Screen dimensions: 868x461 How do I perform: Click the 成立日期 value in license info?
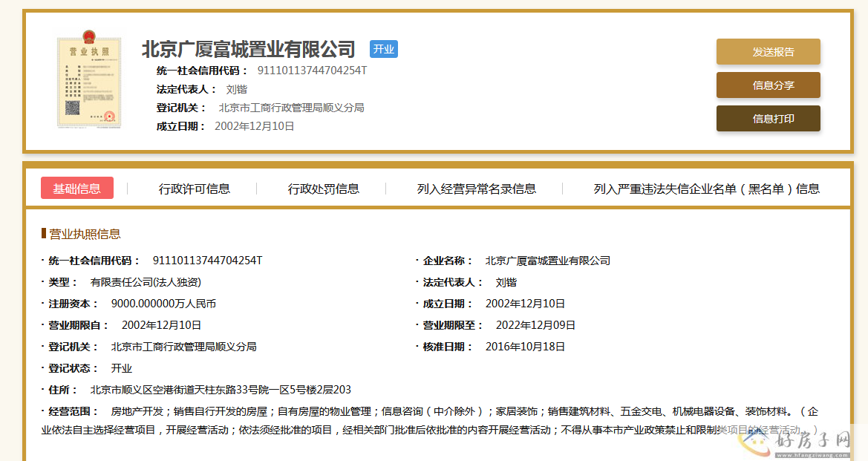pos(525,304)
